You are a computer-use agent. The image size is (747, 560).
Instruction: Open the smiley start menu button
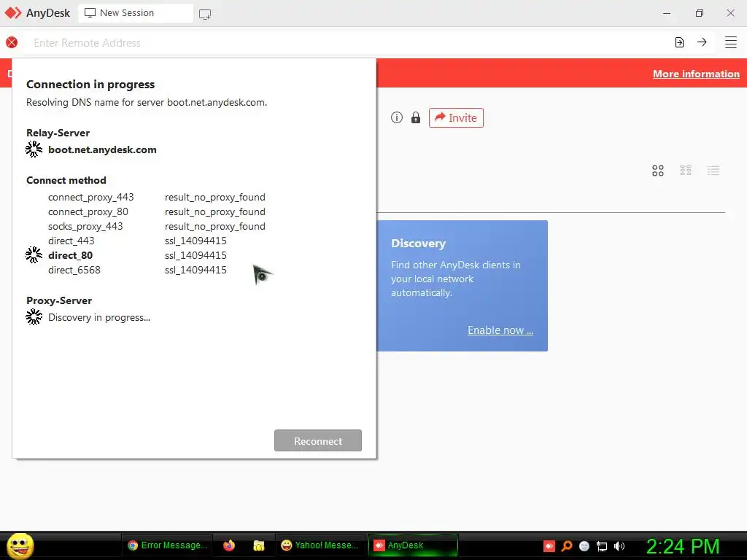(20, 545)
